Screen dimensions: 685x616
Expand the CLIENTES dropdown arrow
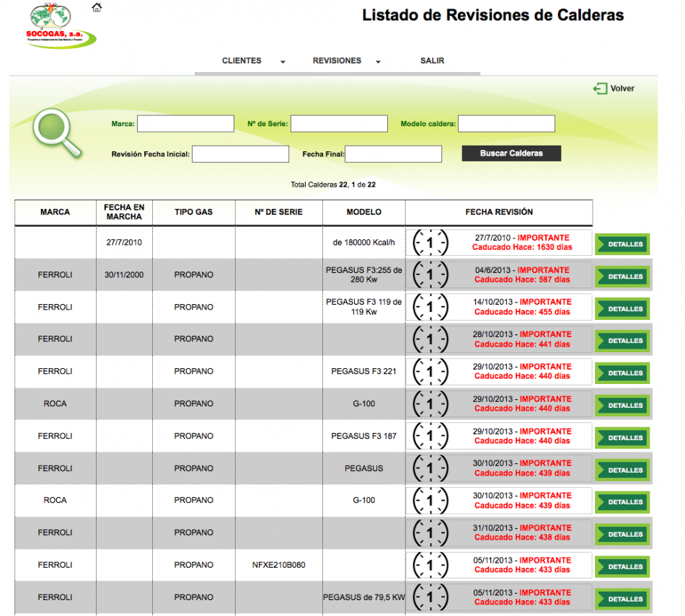click(283, 62)
